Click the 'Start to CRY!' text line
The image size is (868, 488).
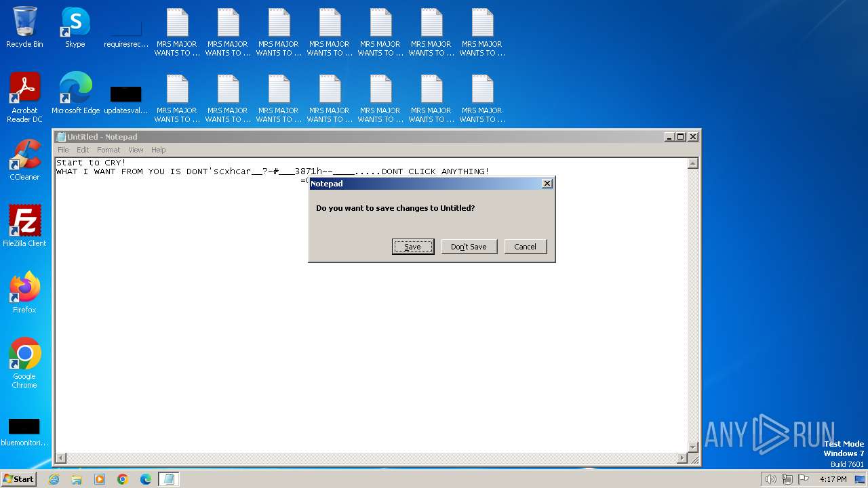(x=91, y=163)
